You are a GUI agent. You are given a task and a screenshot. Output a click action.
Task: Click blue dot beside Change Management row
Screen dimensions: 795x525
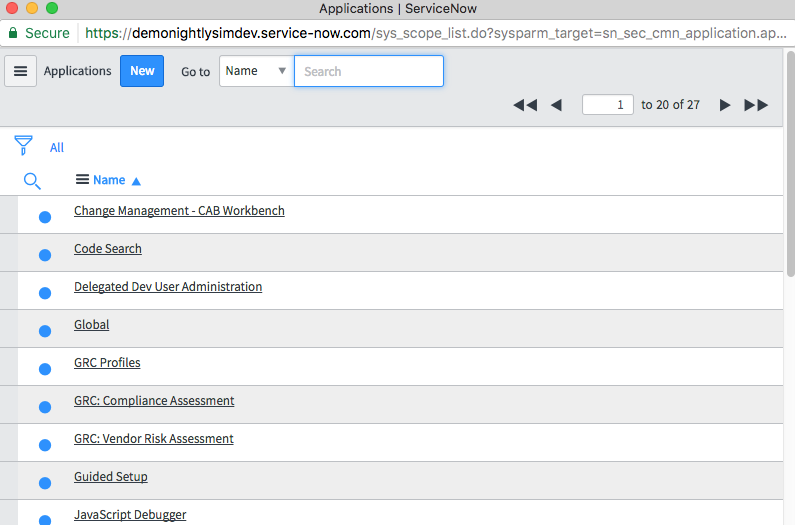pyautogui.click(x=45, y=217)
